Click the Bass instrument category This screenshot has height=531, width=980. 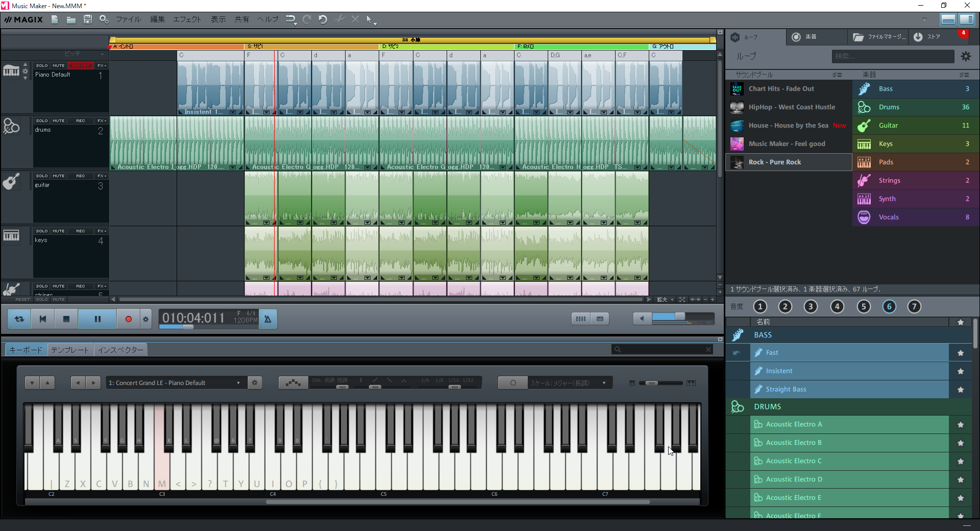tap(916, 89)
